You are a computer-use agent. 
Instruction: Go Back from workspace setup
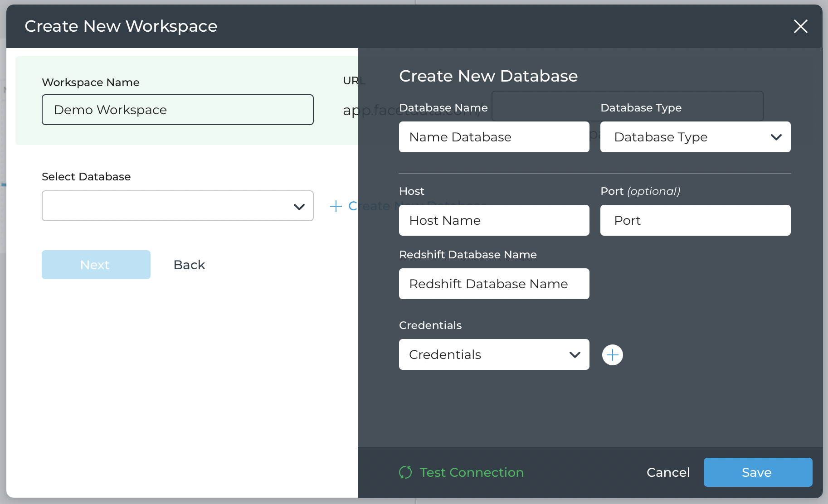[189, 265]
